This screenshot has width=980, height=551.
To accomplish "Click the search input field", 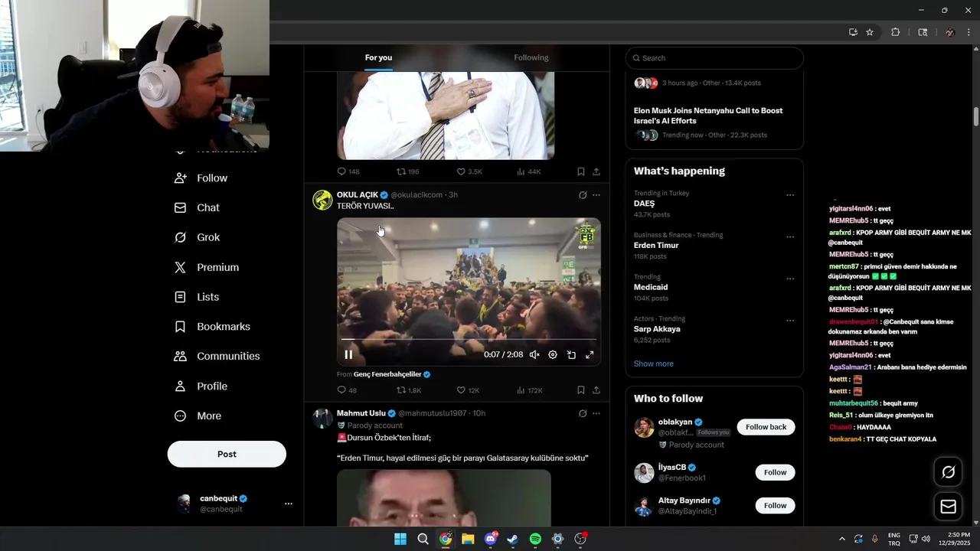I will pos(714,58).
